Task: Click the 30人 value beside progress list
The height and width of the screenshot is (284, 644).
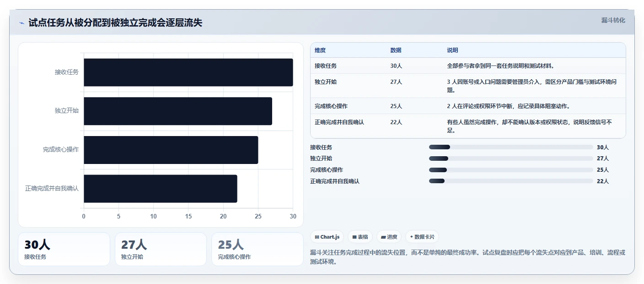Action: coord(603,147)
